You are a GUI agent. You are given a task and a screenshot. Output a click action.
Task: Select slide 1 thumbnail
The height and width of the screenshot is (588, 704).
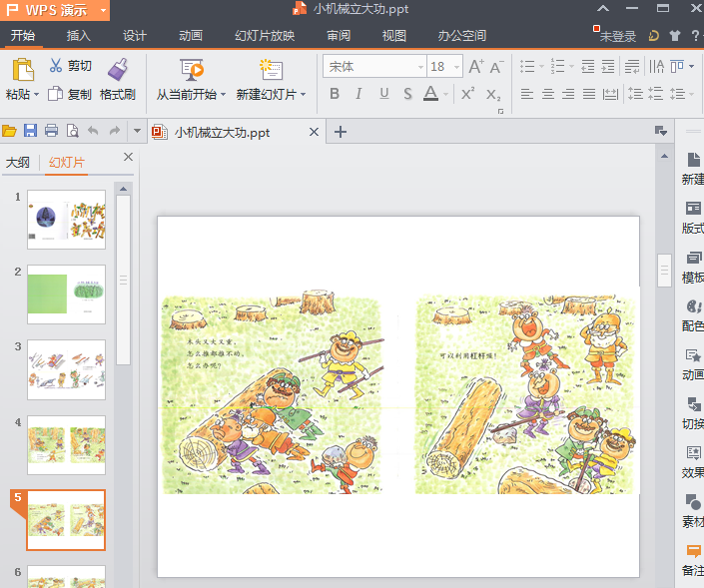click(67, 220)
